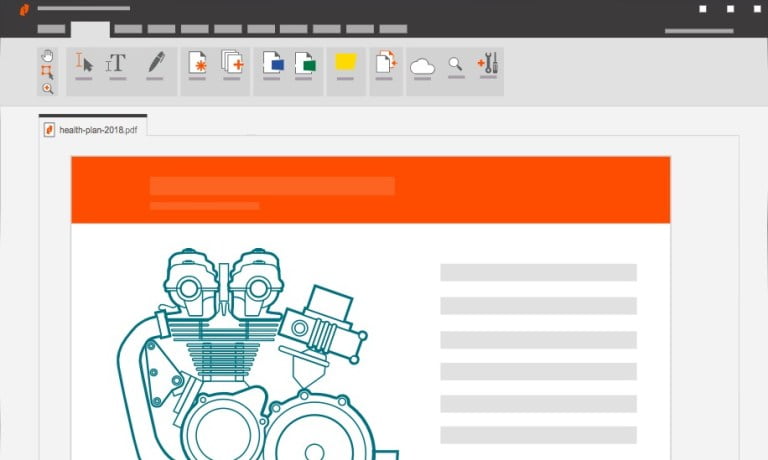Switch to the health-plan-2018.pdf document tab
768x460 pixels.
[x=92, y=130]
